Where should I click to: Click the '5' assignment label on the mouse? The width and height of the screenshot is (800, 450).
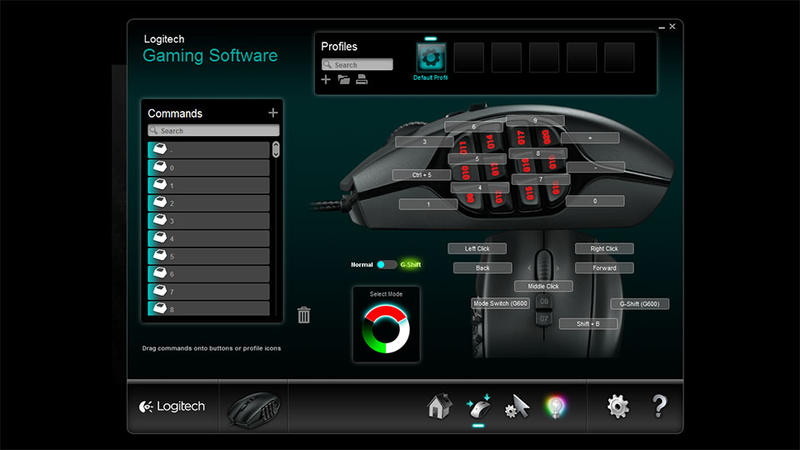(477, 159)
